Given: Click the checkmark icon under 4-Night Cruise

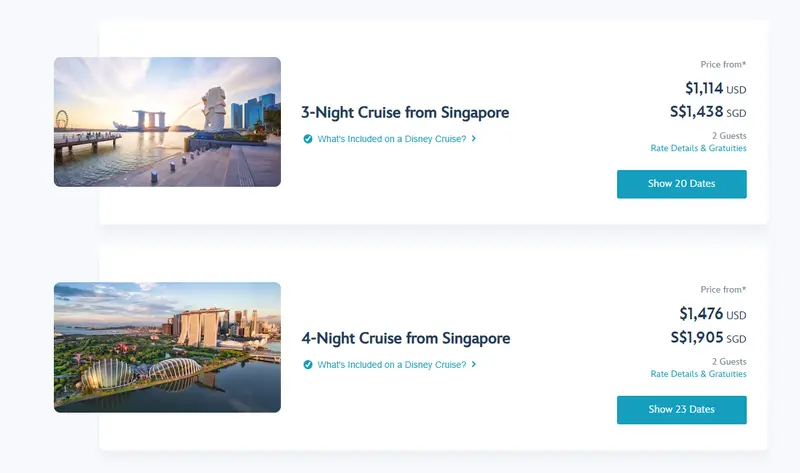Looking at the screenshot, I should point(308,364).
